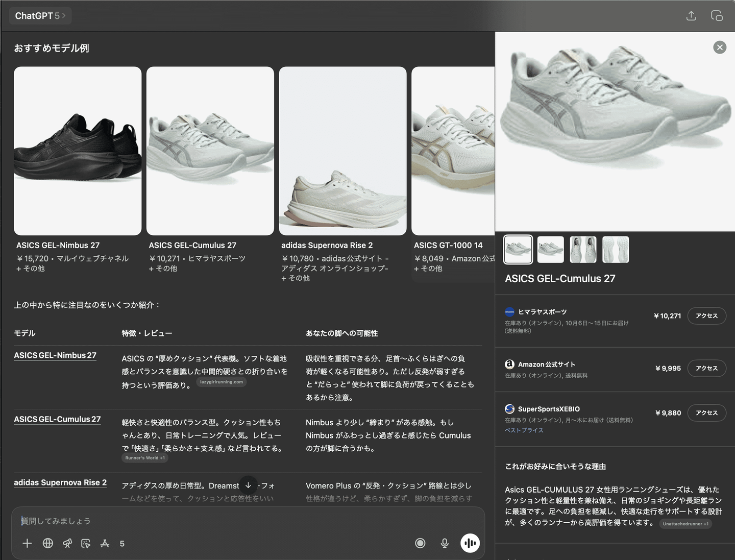Click the ASICS GT-1000 14 title under its card
735x560 pixels.
[x=448, y=246]
